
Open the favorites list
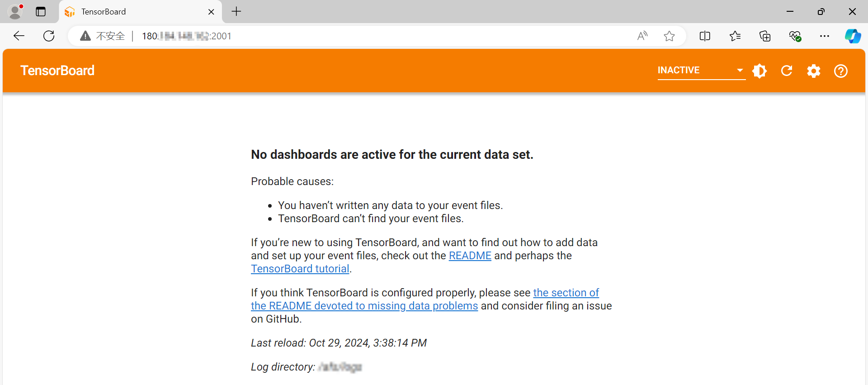735,36
